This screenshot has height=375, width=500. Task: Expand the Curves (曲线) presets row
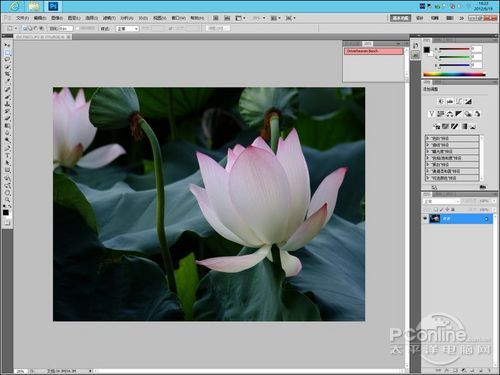tap(428, 145)
